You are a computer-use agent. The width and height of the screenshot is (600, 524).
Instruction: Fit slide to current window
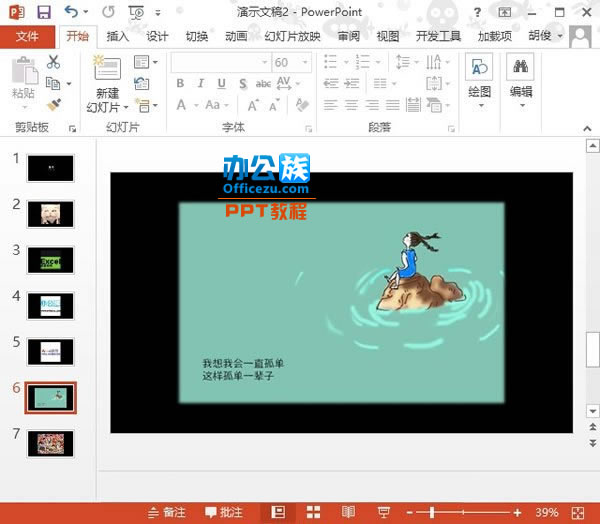click(x=578, y=512)
